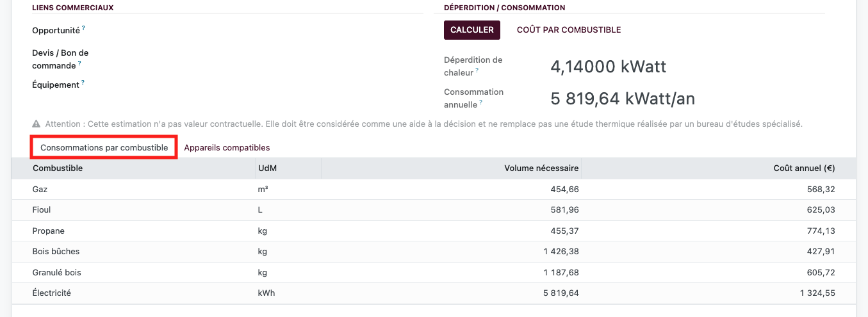This screenshot has width=868, height=317.
Task: Select the Fioul fuel row
Action: click(434, 209)
